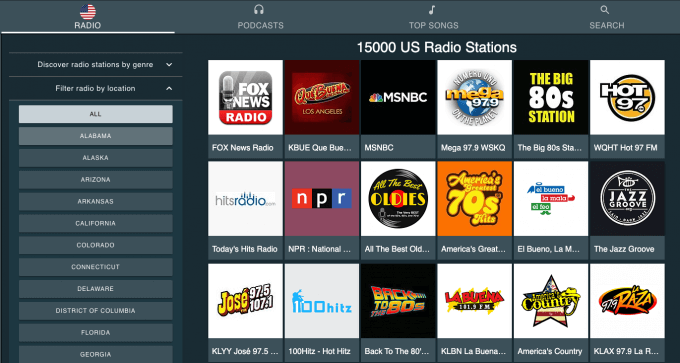
Task: Choose the District of Columbia filter
Action: click(x=95, y=311)
